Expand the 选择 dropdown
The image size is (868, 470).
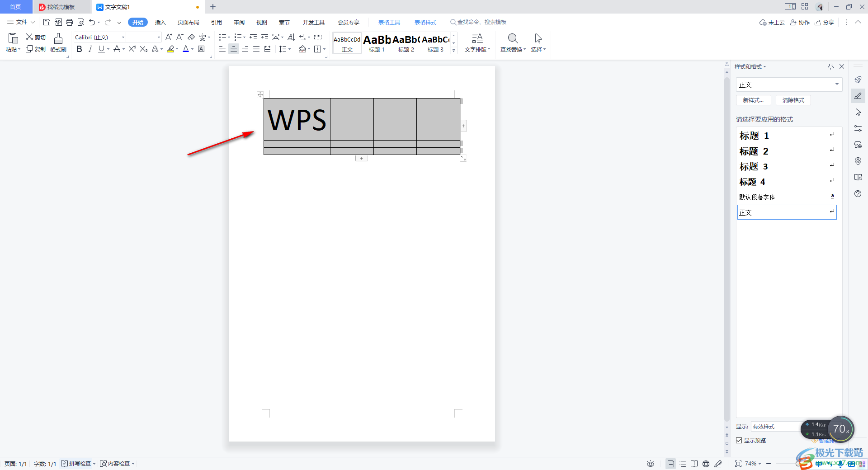544,49
